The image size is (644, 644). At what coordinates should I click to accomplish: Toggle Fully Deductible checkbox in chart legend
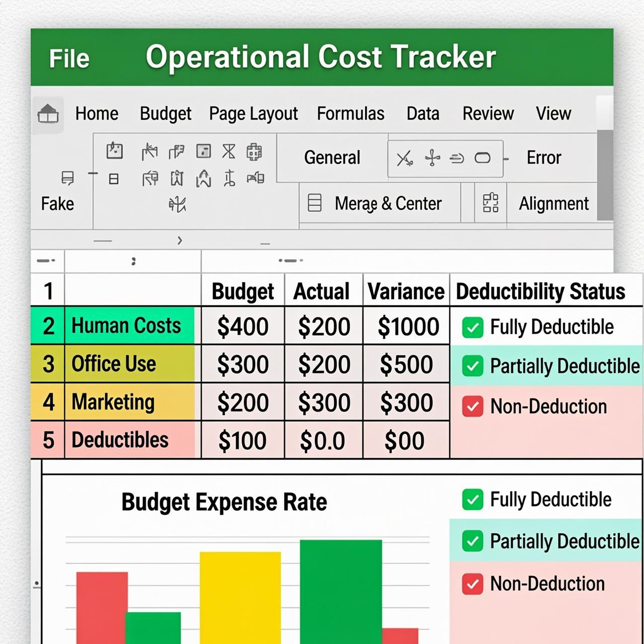pos(472,500)
